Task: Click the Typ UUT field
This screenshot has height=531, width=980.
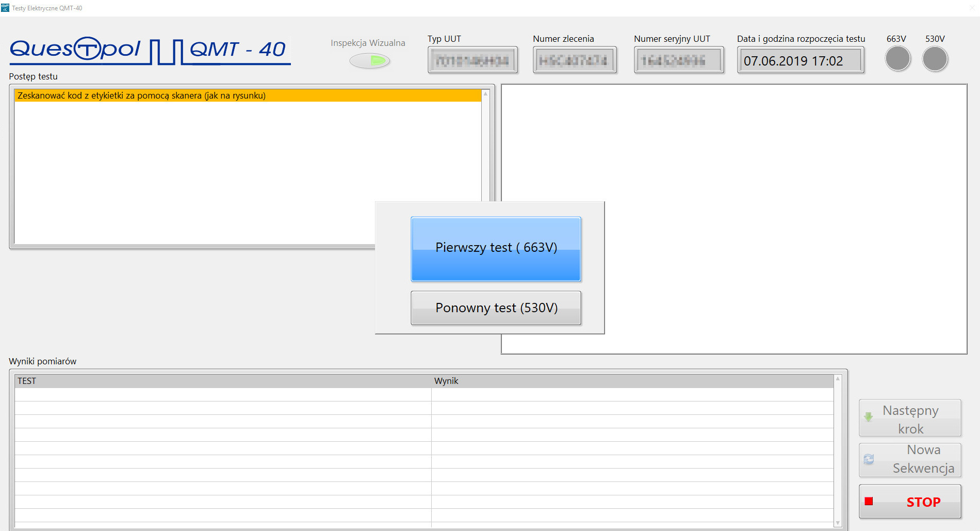Action: pos(472,60)
